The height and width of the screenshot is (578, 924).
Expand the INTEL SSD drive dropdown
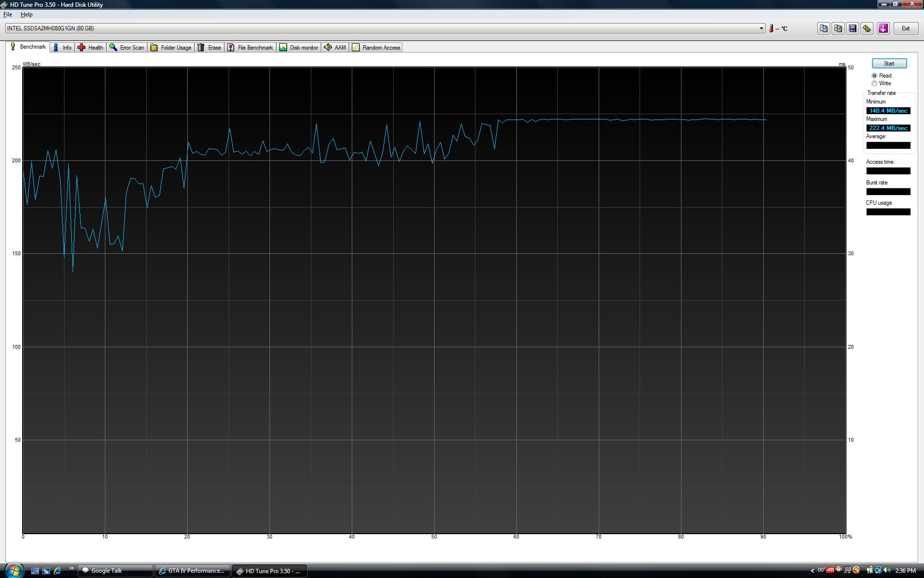point(761,28)
